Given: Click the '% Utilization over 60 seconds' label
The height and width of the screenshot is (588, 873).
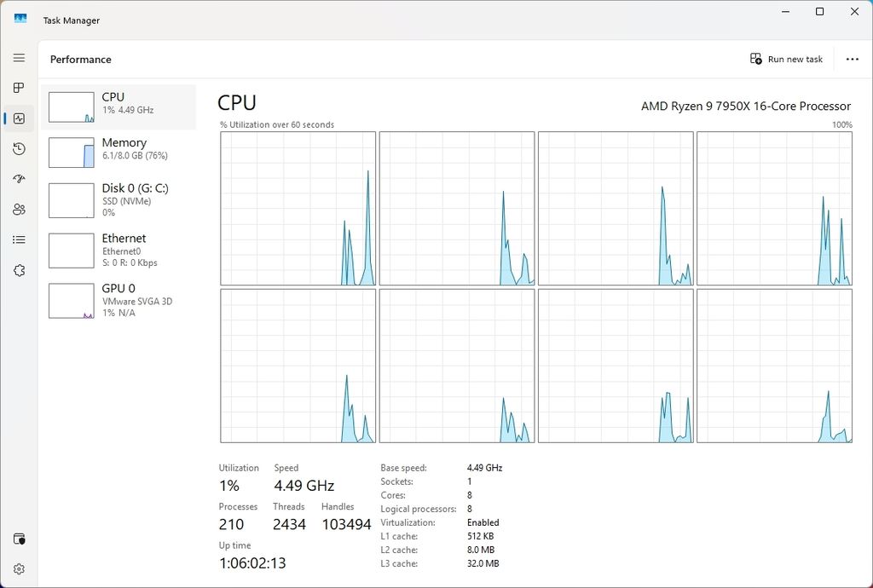Looking at the screenshot, I should pyautogui.click(x=277, y=124).
